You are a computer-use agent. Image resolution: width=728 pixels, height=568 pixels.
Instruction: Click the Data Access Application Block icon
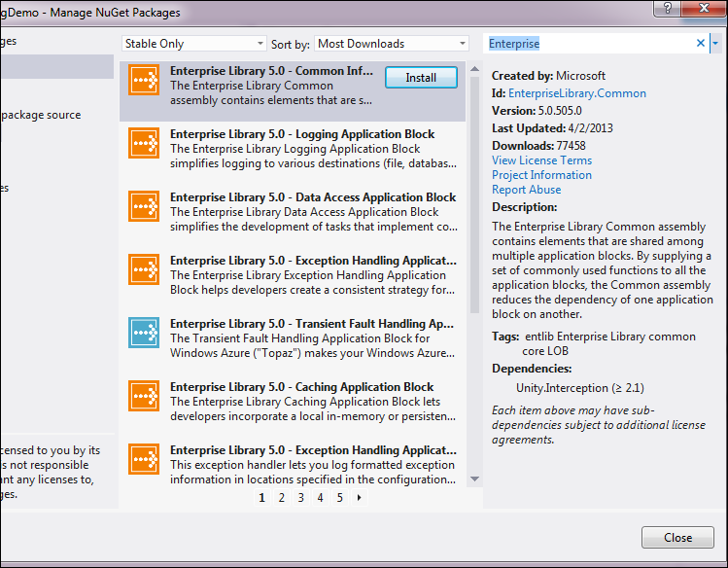coord(144,206)
